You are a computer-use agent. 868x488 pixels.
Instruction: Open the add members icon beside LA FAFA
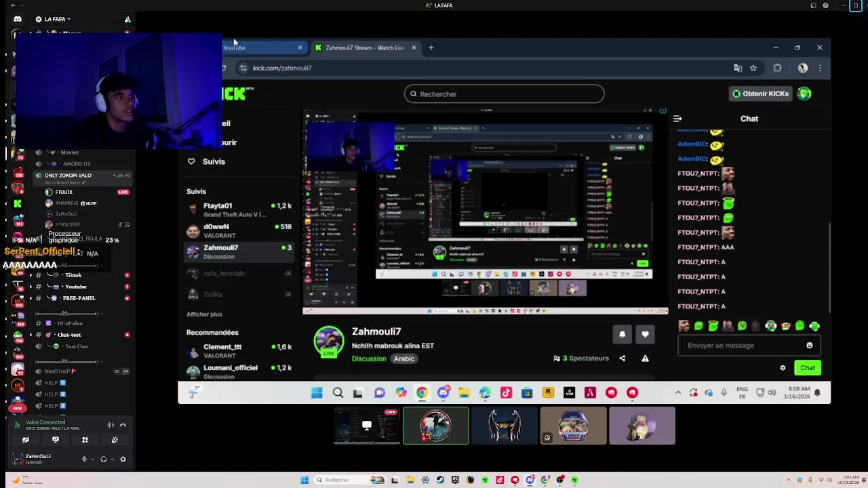tap(127, 19)
